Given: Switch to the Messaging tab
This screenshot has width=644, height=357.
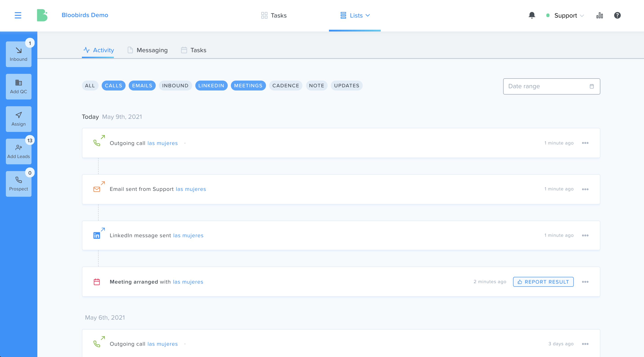Looking at the screenshot, I should [148, 50].
